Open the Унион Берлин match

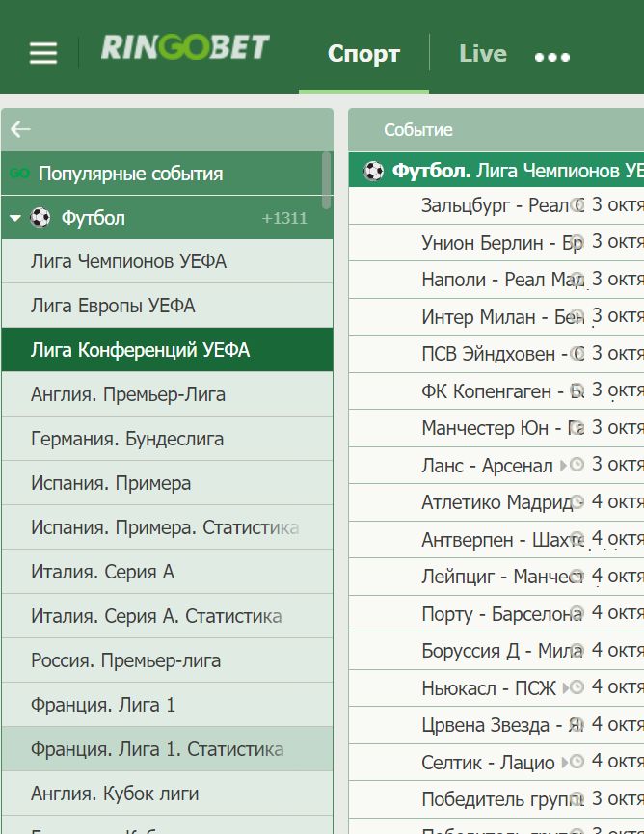click(x=502, y=242)
